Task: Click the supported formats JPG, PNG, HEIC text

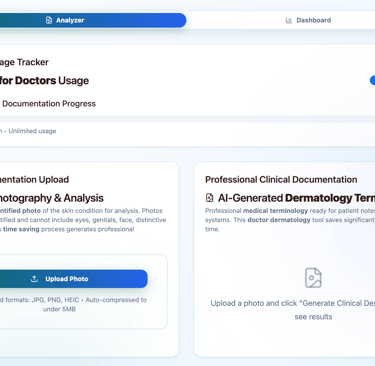Action: click(x=73, y=304)
